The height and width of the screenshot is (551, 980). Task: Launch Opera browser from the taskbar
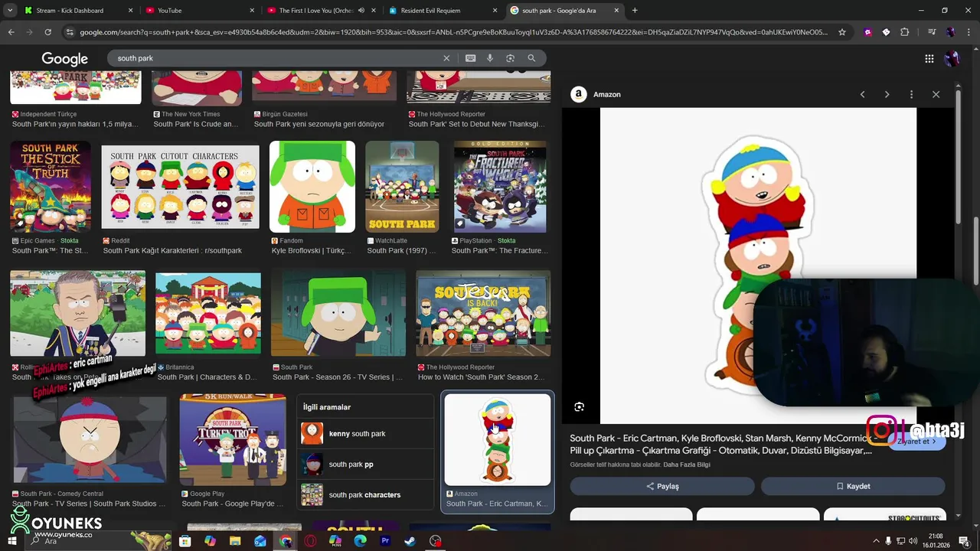310,541
